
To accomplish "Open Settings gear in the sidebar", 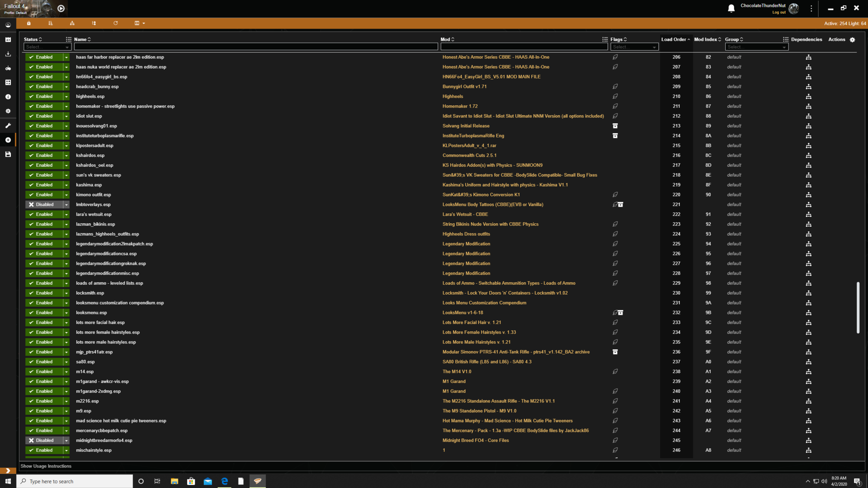I will point(8,111).
